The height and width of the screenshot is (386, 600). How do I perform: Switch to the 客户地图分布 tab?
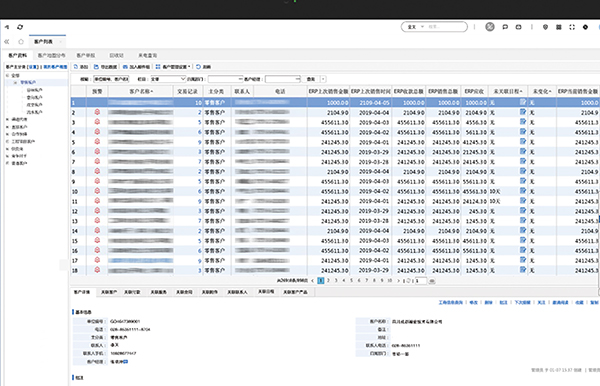[51, 55]
